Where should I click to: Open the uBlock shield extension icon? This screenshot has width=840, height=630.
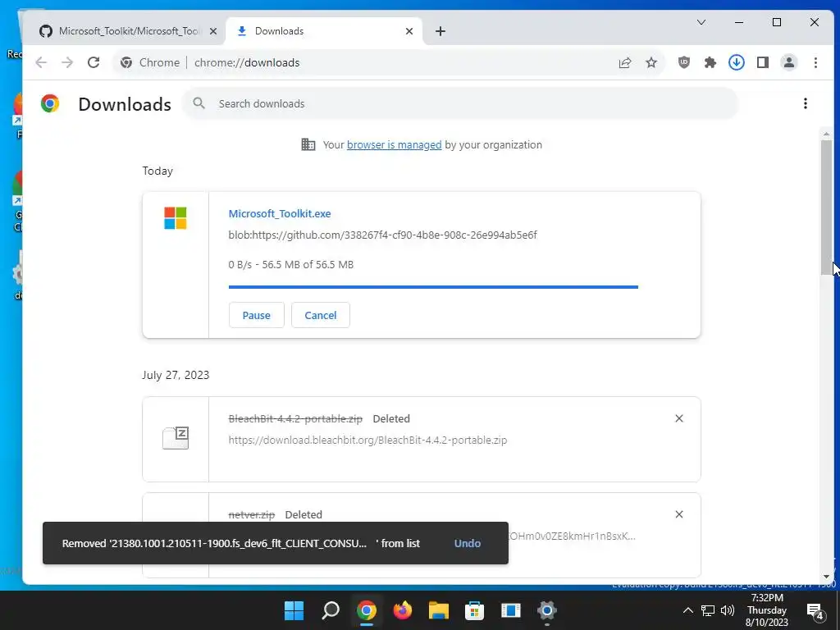point(684,62)
